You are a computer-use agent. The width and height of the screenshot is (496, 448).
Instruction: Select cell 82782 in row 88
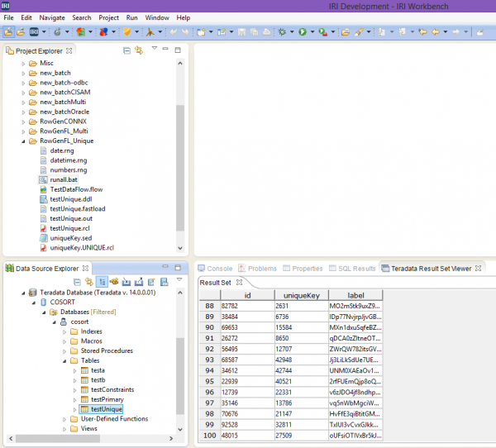click(247, 307)
